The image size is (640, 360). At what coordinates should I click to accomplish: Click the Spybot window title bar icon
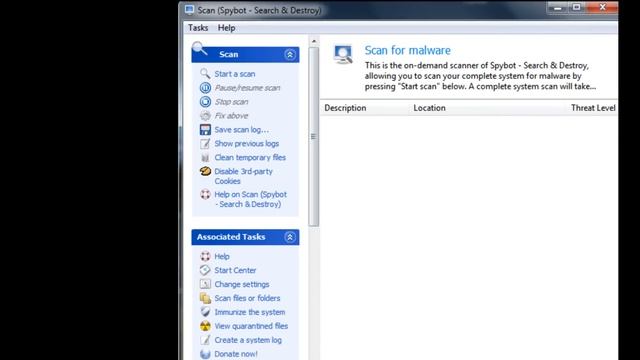coord(189,10)
